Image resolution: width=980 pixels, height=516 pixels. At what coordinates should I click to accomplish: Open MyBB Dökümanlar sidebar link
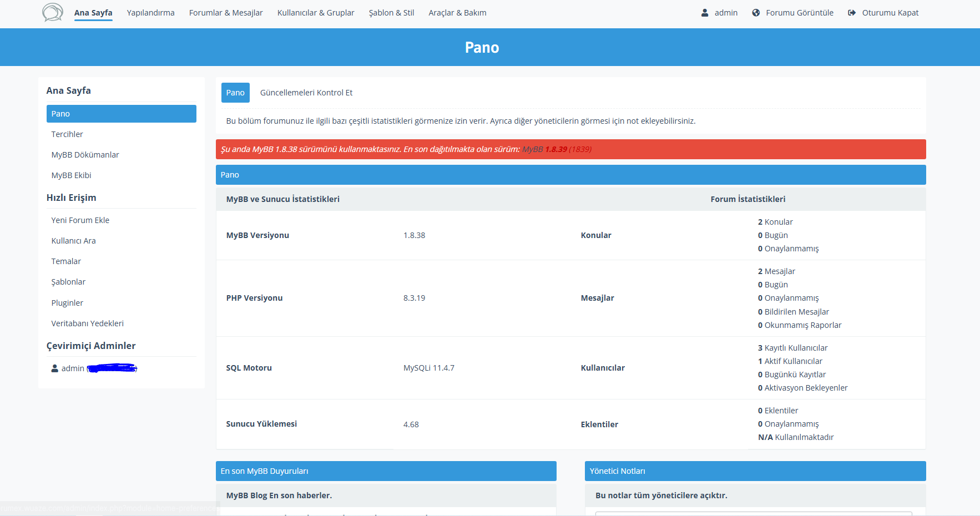pos(85,155)
